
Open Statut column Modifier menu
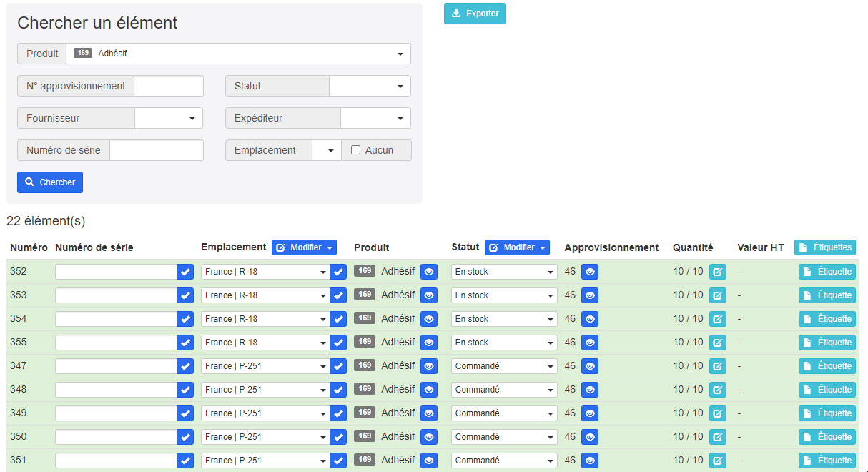coord(517,247)
